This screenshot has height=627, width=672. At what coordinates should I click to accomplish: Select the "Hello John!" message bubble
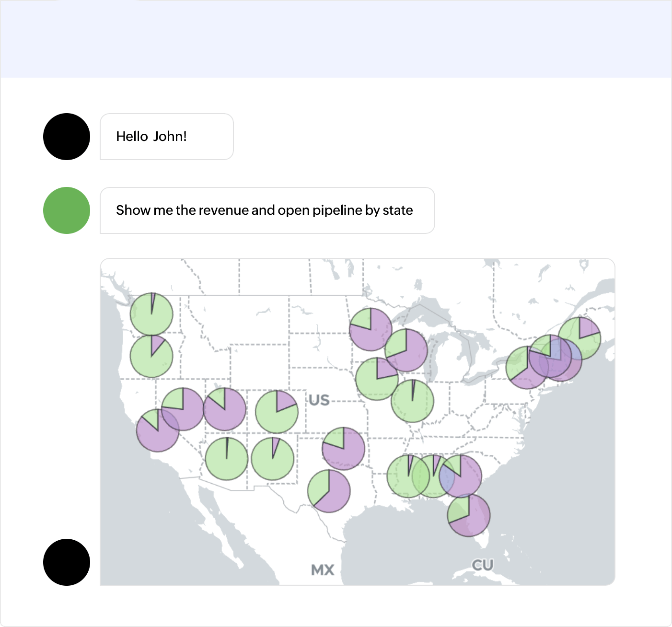click(x=166, y=137)
